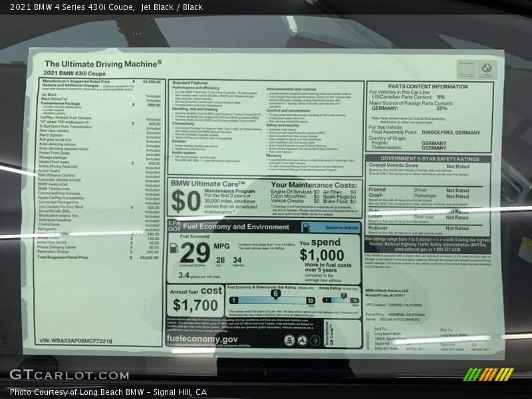Click "BMW of North America, LLC" address
The height and width of the screenshot is (399, 532).
pyautogui.click(x=387, y=291)
